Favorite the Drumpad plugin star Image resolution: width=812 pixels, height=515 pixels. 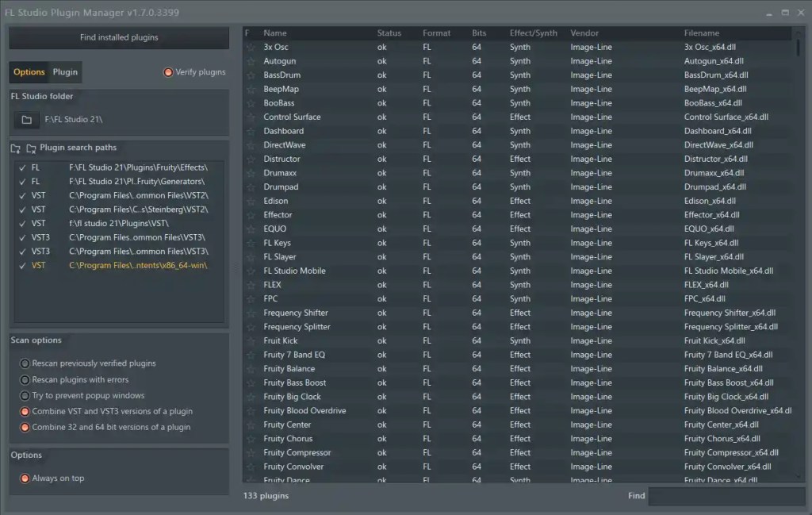(251, 187)
